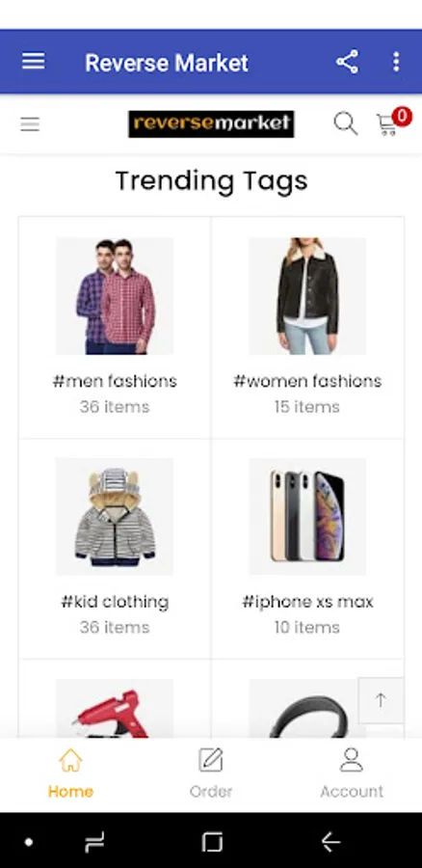
Task: Select the striped kid hoodie thumbnail
Action: pyautogui.click(x=115, y=517)
